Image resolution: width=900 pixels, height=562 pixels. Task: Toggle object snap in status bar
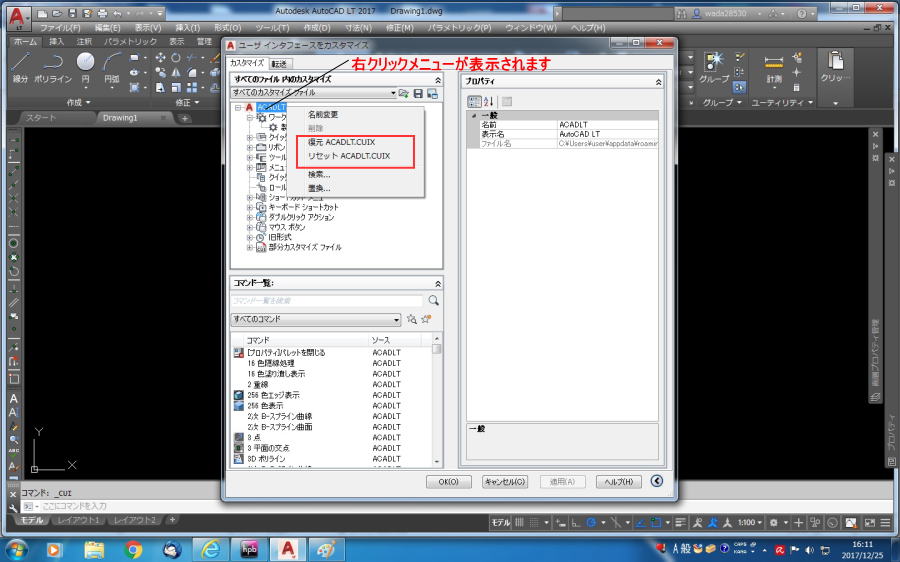[657, 522]
